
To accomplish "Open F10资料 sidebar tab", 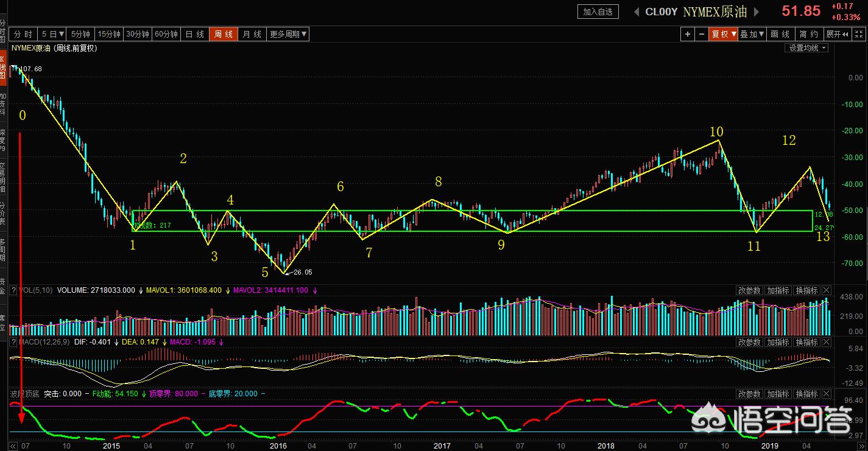I will pyautogui.click(x=3, y=105).
